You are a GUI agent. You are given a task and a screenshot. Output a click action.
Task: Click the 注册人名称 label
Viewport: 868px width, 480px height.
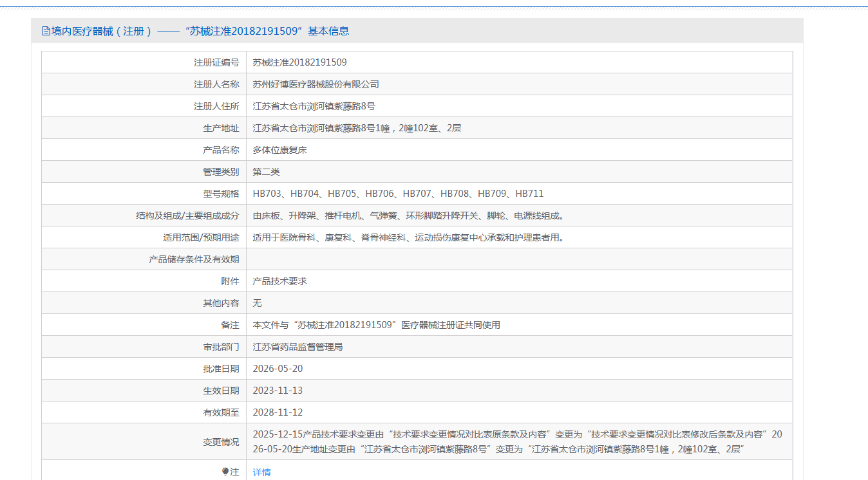[x=217, y=84]
